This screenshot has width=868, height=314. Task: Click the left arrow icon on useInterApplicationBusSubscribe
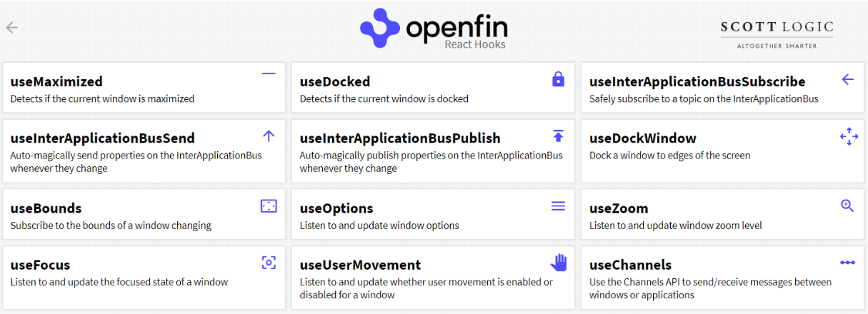coord(848,79)
